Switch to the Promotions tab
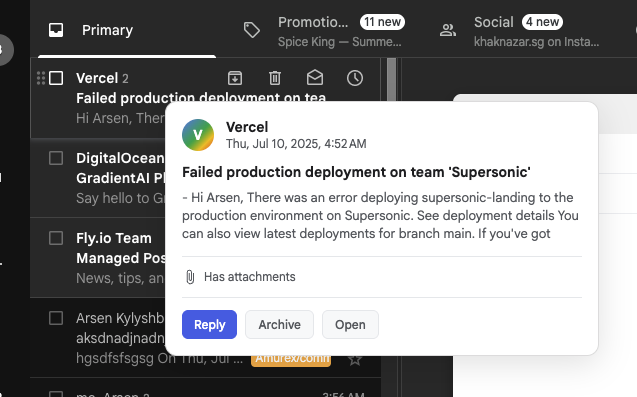Viewport: 637px width, 397px height. click(x=324, y=30)
